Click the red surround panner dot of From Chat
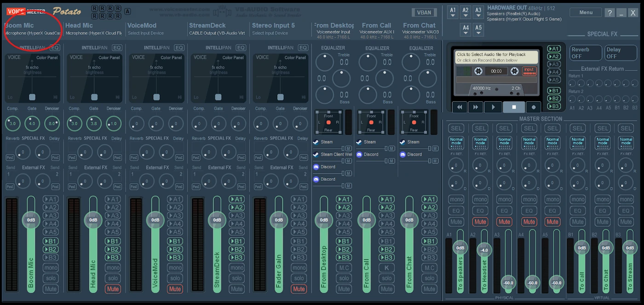 (x=414, y=122)
